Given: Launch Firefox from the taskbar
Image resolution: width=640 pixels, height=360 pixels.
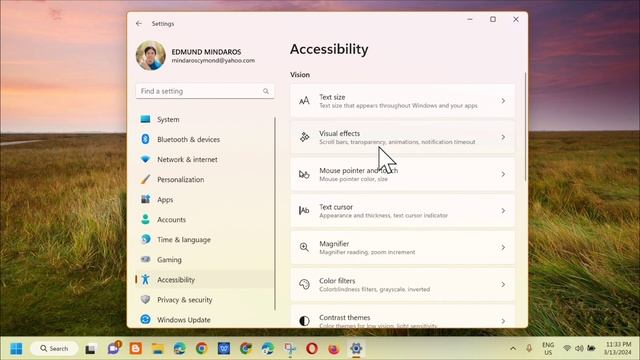Looking at the screenshot, I should (x=334, y=349).
